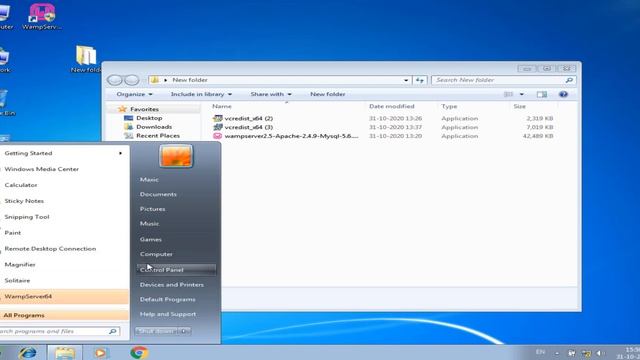This screenshot has height=360, width=640.
Task: Open Devices and Printers
Action: [171, 284]
